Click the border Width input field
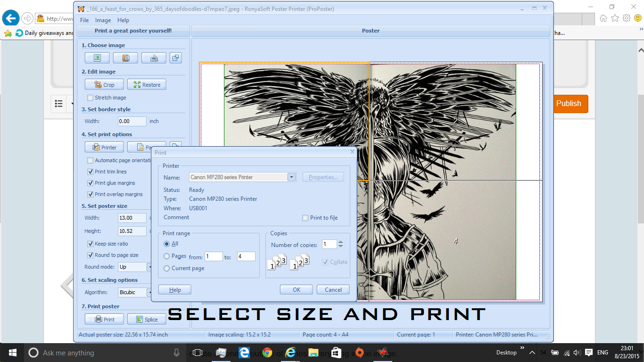This screenshot has height=362, width=644. click(132, 121)
